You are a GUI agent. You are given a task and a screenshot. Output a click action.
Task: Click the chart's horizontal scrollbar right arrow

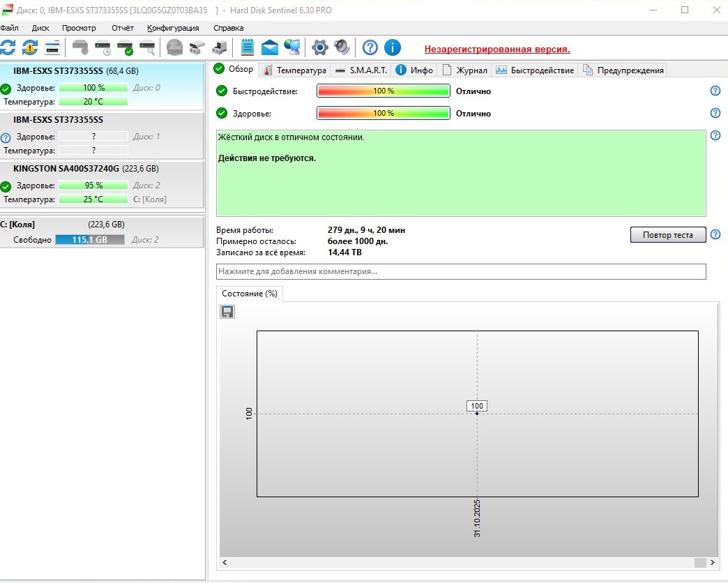coord(711,563)
